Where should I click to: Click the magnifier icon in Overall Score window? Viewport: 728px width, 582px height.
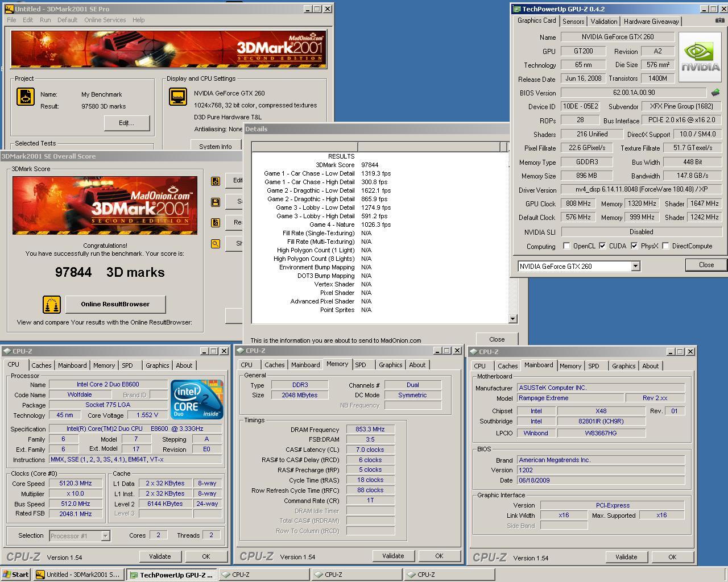coord(216,243)
